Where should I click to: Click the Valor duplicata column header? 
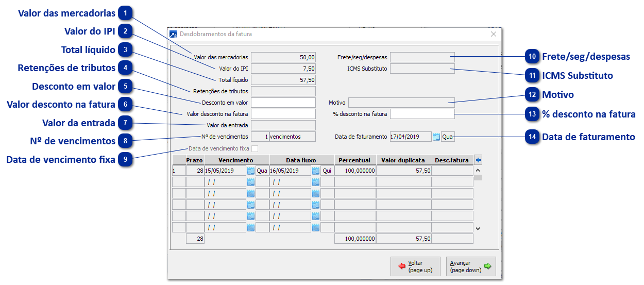tap(403, 160)
